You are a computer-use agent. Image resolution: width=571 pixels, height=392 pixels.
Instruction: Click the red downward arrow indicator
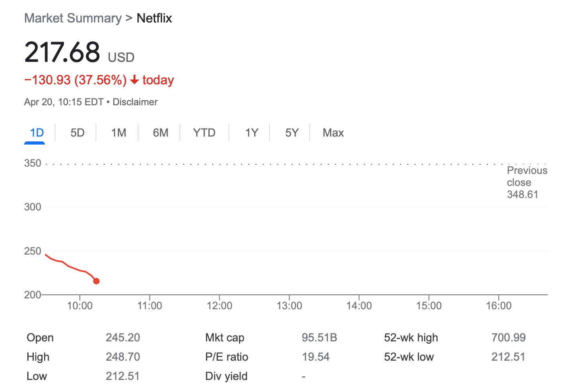[x=134, y=80]
